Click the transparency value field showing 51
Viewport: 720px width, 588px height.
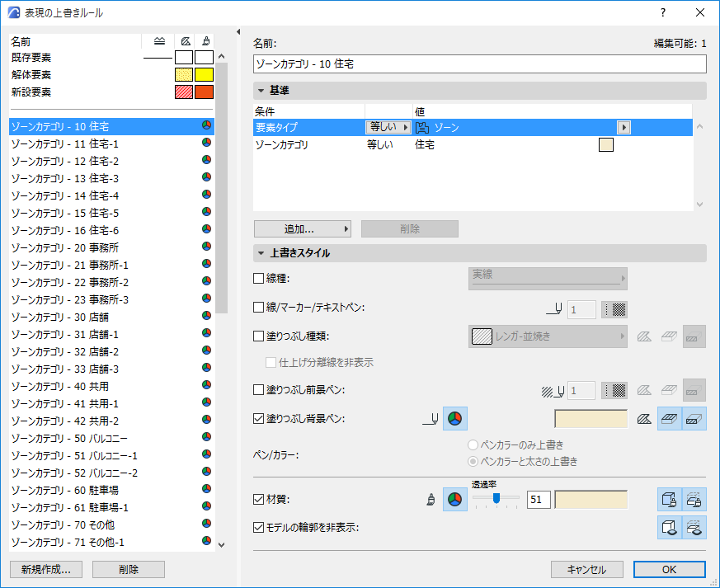[x=539, y=500]
